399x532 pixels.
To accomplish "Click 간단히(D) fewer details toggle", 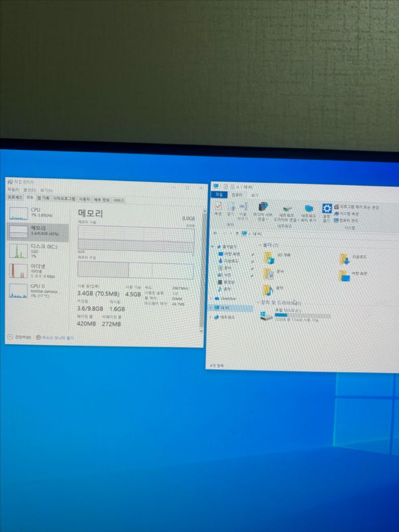I will click(x=19, y=337).
